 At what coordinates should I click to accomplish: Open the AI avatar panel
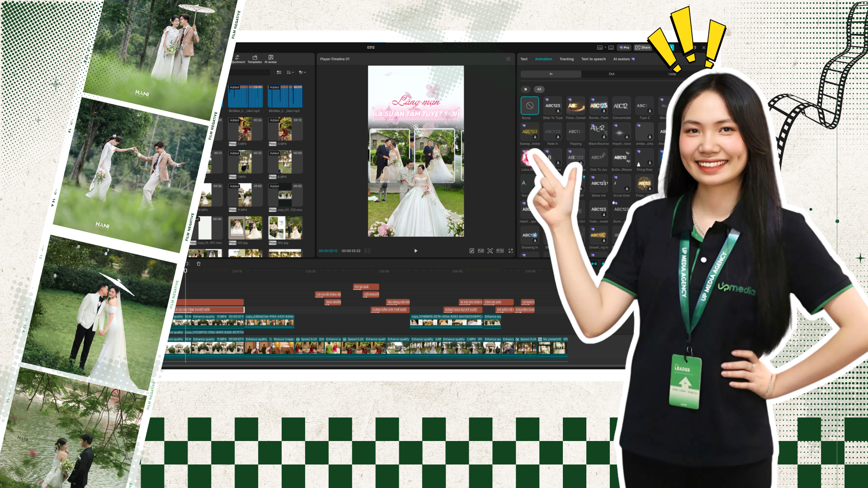270,59
